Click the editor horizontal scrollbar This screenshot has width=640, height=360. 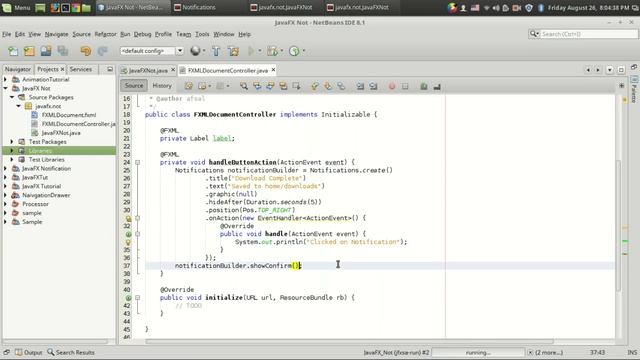click(x=349, y=341)
